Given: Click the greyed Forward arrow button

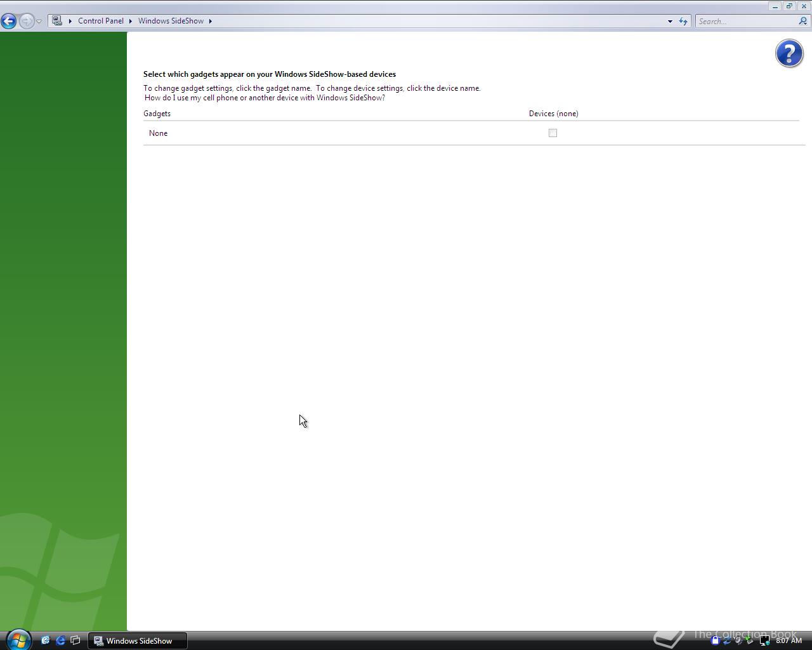Looking at the screenshot, I should (26, 21).
